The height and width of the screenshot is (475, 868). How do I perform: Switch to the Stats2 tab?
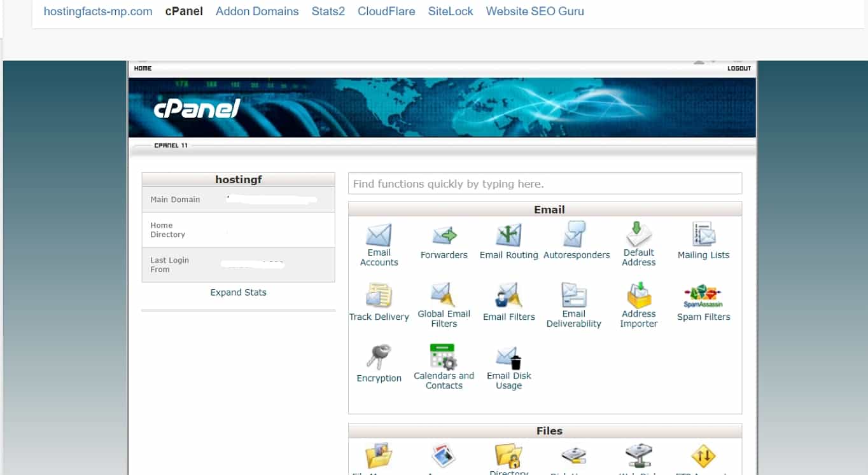coord(328,11)
